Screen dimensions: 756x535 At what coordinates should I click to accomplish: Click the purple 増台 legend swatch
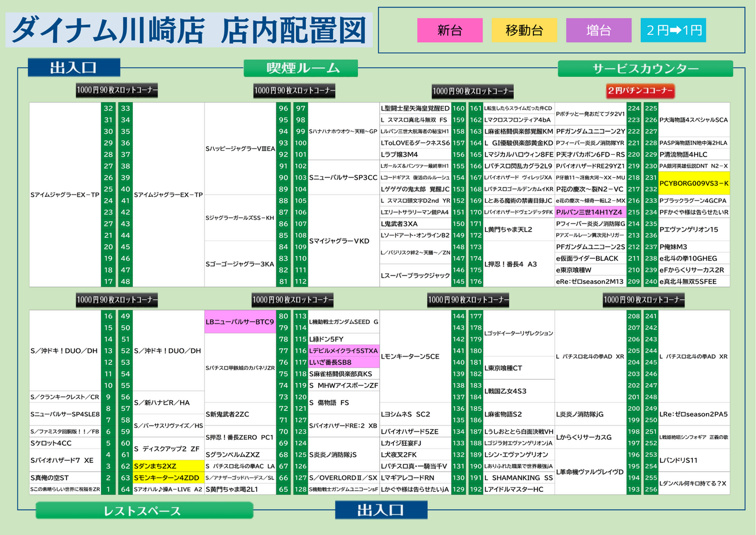pos(599,31)
